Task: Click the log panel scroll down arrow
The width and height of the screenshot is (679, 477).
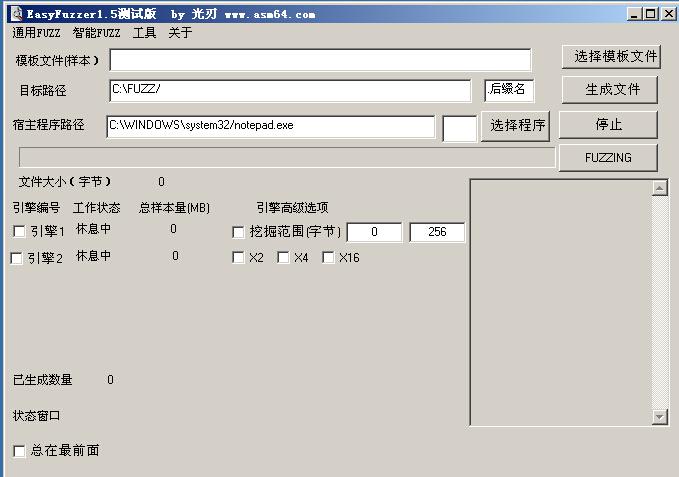Action: coord(660,417)
